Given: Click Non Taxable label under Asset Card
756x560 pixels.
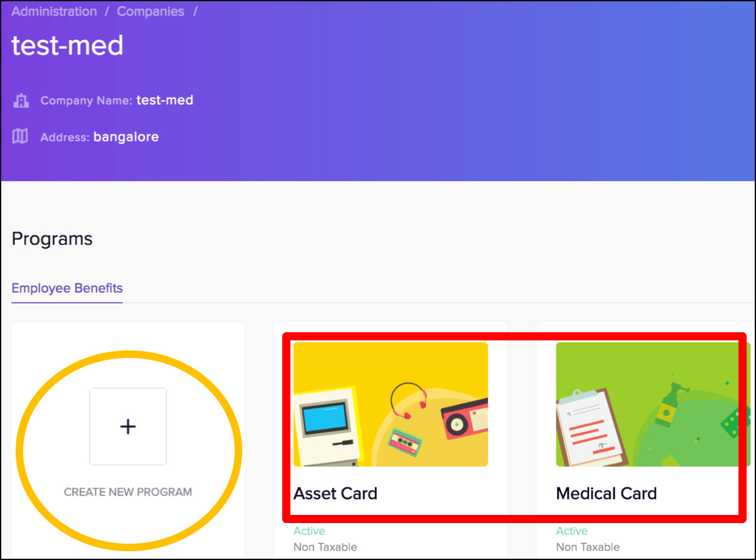Looking at the screenshot, I should (325, 547).
